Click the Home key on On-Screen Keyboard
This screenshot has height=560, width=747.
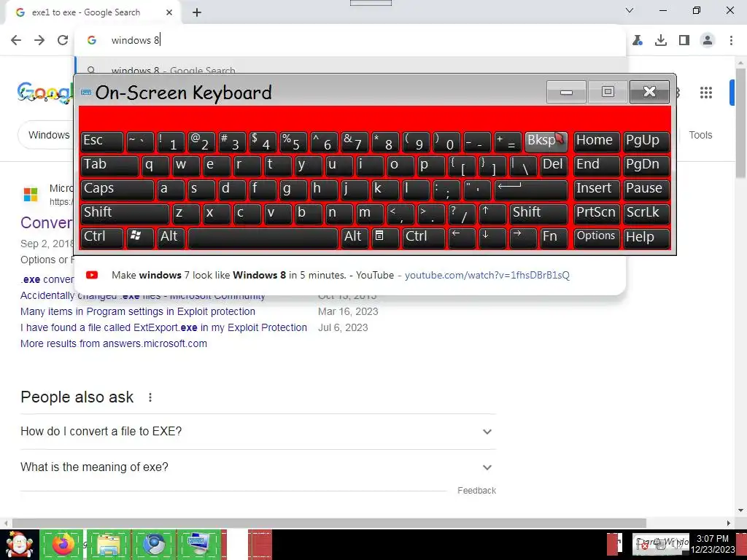point(597,141)
